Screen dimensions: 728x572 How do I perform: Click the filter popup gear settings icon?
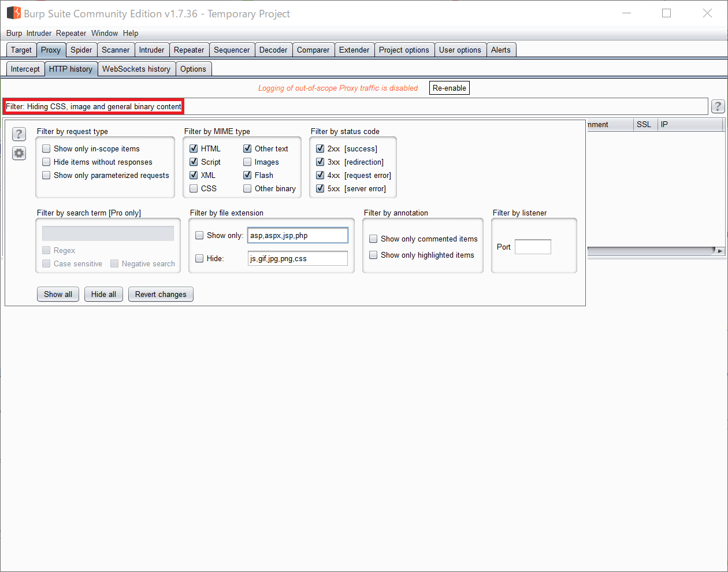(x=19, y=153)
